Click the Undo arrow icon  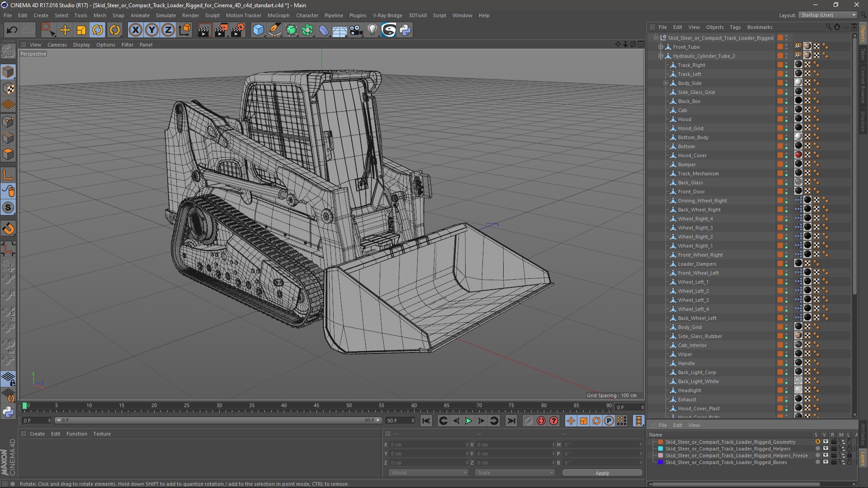click(12, 30)
